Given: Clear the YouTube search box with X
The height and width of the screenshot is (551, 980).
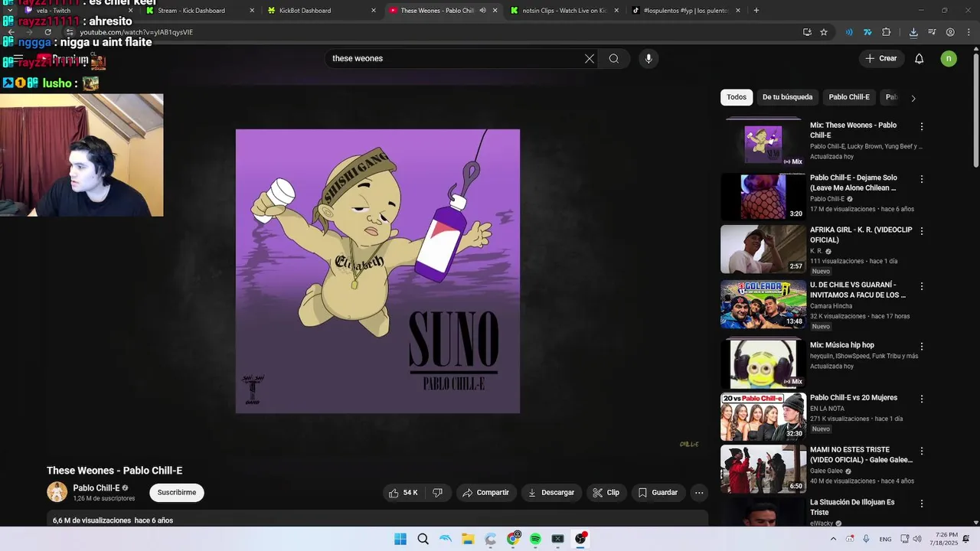Looking at the screenshot, I should pos(590,59).
